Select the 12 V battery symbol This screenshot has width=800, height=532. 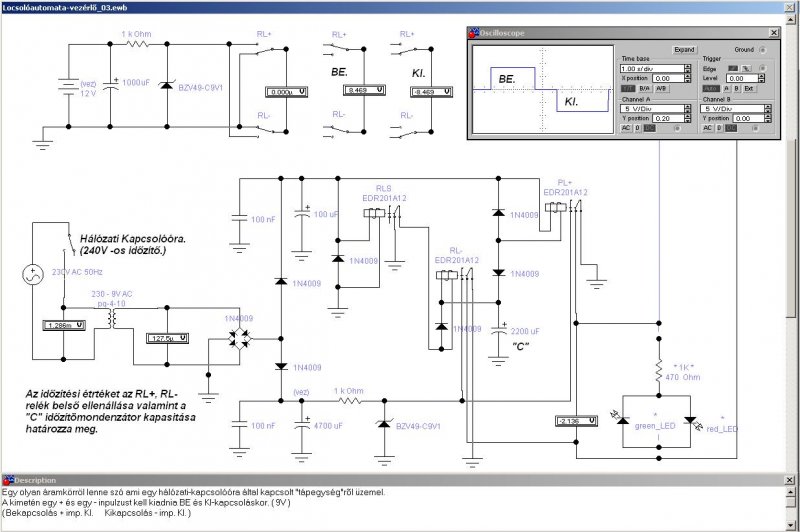coord(68,87)
